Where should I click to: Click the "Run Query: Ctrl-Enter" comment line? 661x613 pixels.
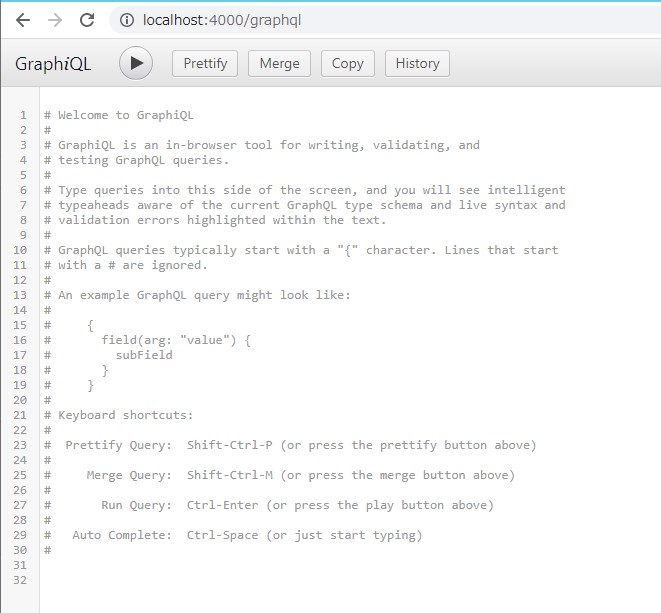pyautogui.click(x=269, y=505)
